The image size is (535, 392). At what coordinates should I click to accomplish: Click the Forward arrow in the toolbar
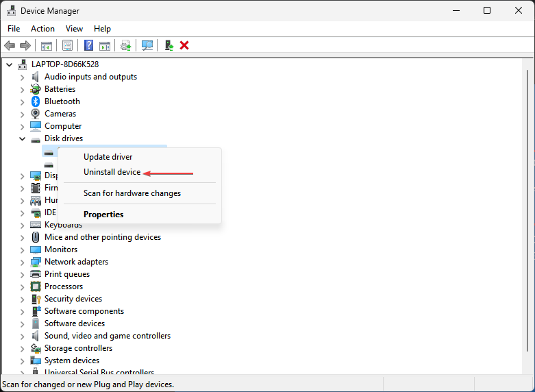(25, 45)
